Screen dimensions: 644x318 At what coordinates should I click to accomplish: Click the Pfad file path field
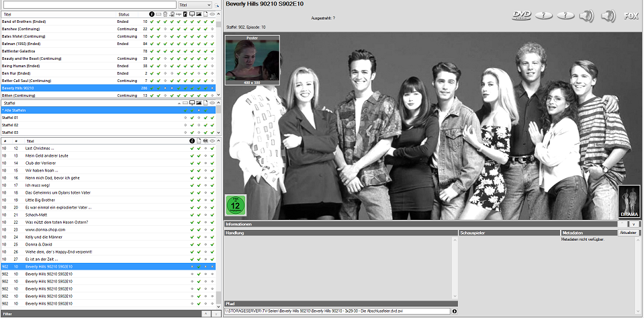338,311
